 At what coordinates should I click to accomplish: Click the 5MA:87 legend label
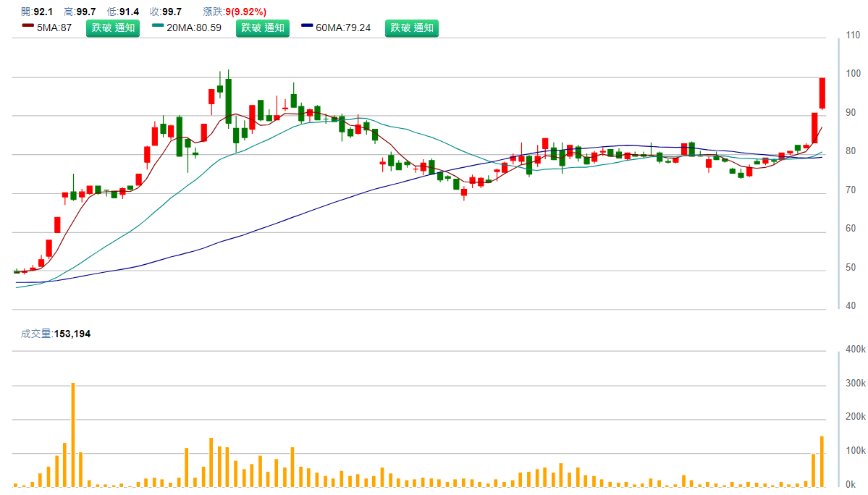point(54,28)
